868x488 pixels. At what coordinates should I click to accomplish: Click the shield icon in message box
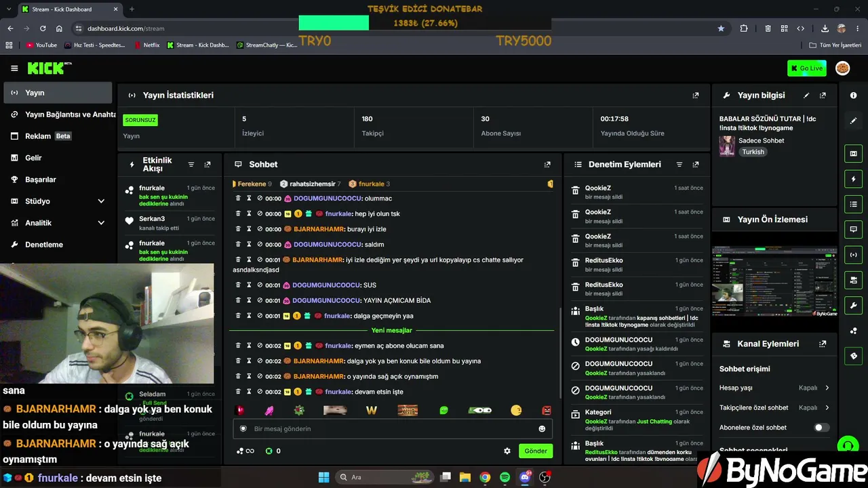tap(243, 429)
